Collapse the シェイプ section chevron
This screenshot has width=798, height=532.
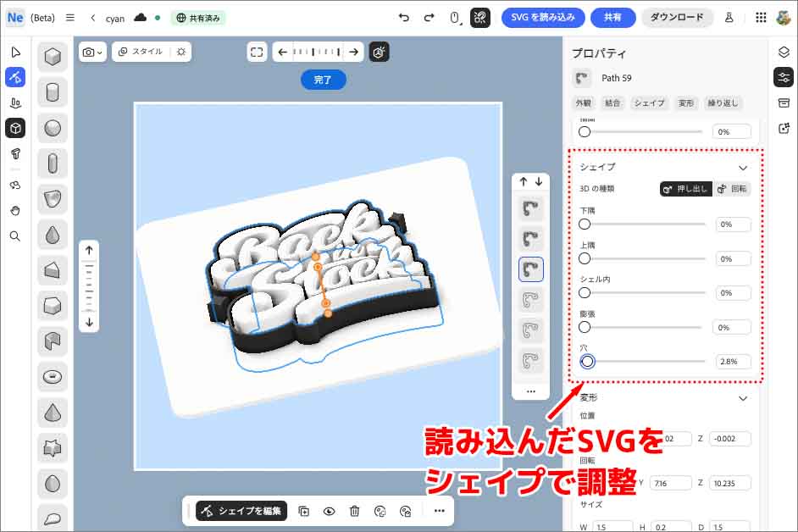[x=743, y=168]
